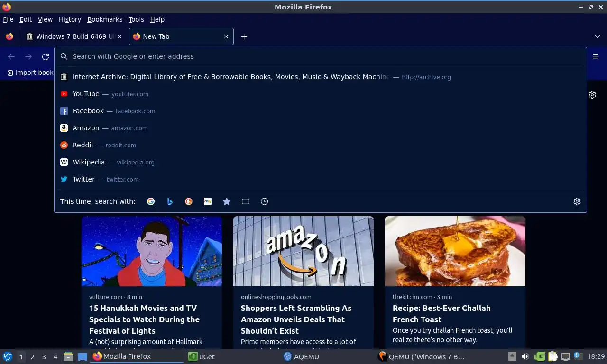Open Best-Ever Challah French Toast headline
607x364 pixels.
[441, 314]
